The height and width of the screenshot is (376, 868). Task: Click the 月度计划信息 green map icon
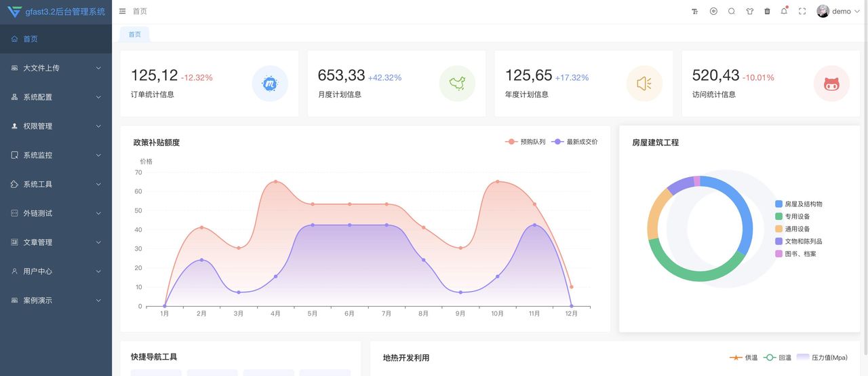457,83
